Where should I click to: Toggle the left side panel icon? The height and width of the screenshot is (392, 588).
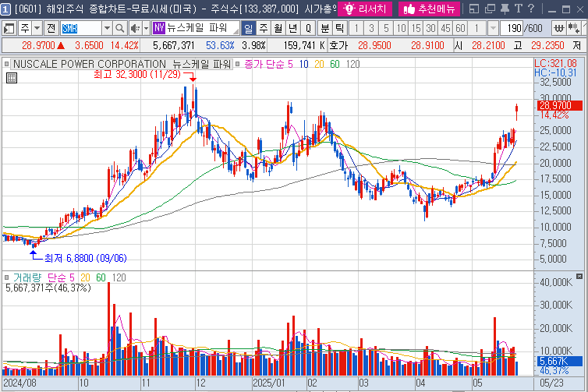(9, 28)
